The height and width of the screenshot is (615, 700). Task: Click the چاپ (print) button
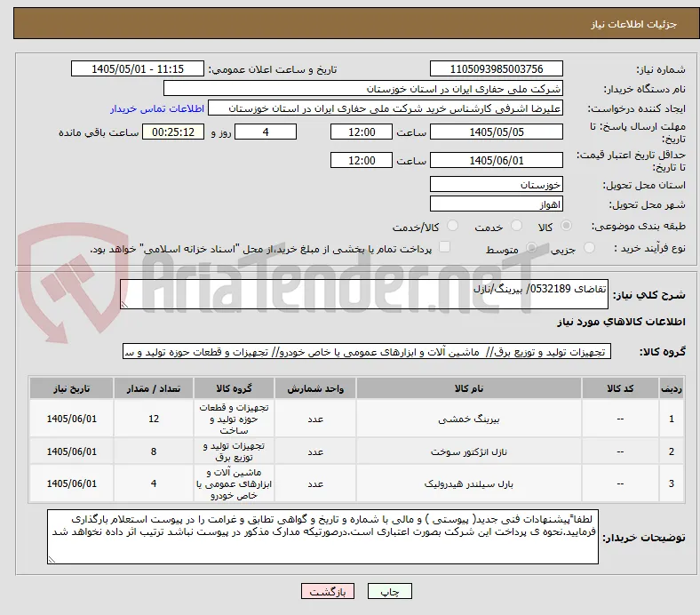(389, 591)
